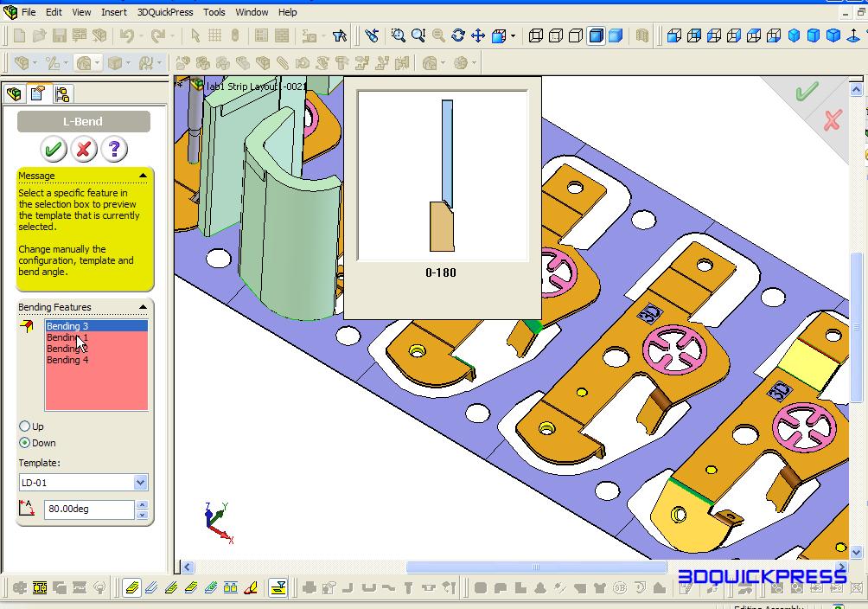Open the Standard Views dropdown arrow
The height and width of the screenshot is (609, 868).
click(514, 36)
